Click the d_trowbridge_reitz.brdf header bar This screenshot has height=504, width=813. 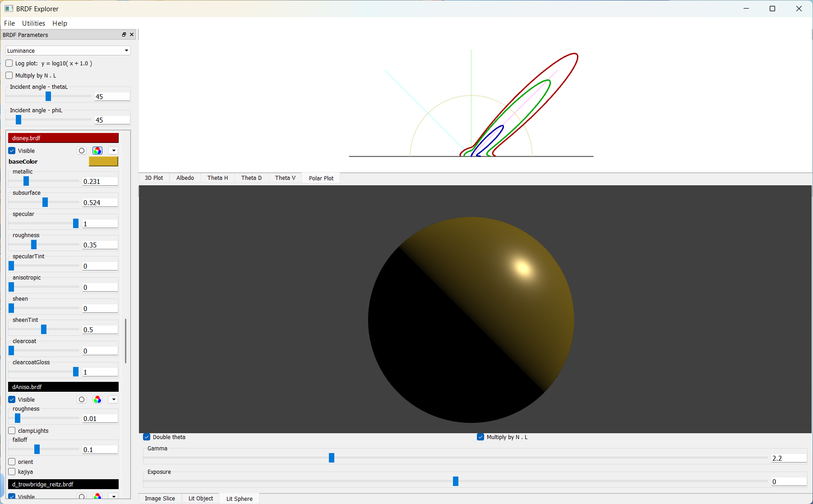coord(63,484)
